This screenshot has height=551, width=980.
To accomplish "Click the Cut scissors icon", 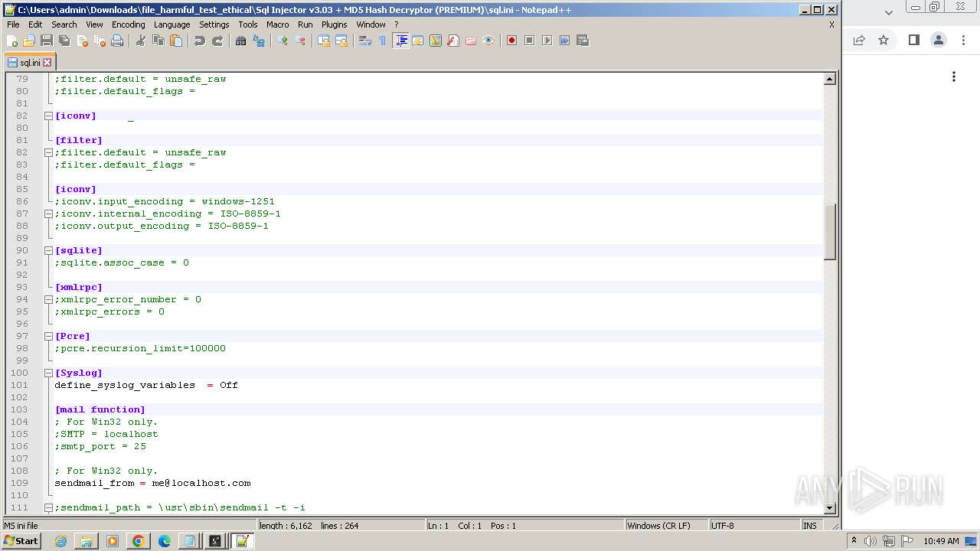I will (141, 41).
